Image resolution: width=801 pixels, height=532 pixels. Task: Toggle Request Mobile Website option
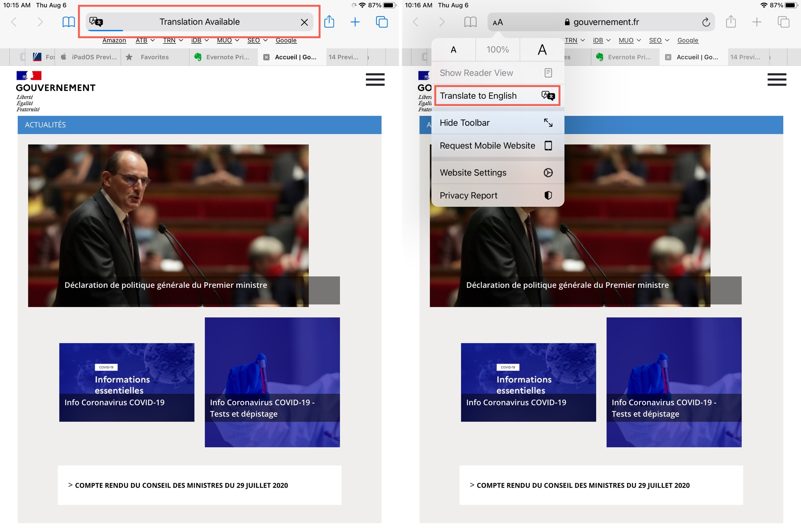coord(495,145)
